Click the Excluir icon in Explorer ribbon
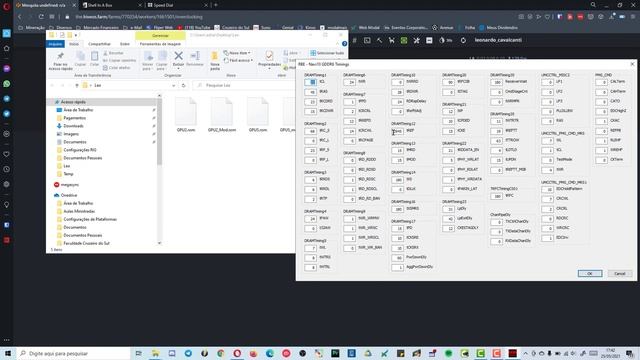Image resolution: width=640 pixels, height=360 pixels. point(178,56)
